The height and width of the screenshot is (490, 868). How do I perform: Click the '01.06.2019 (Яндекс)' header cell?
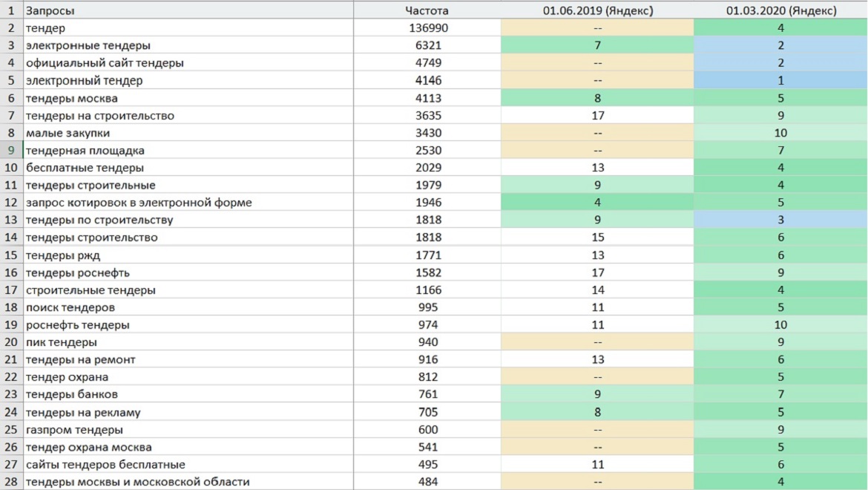tap(597, 10)
